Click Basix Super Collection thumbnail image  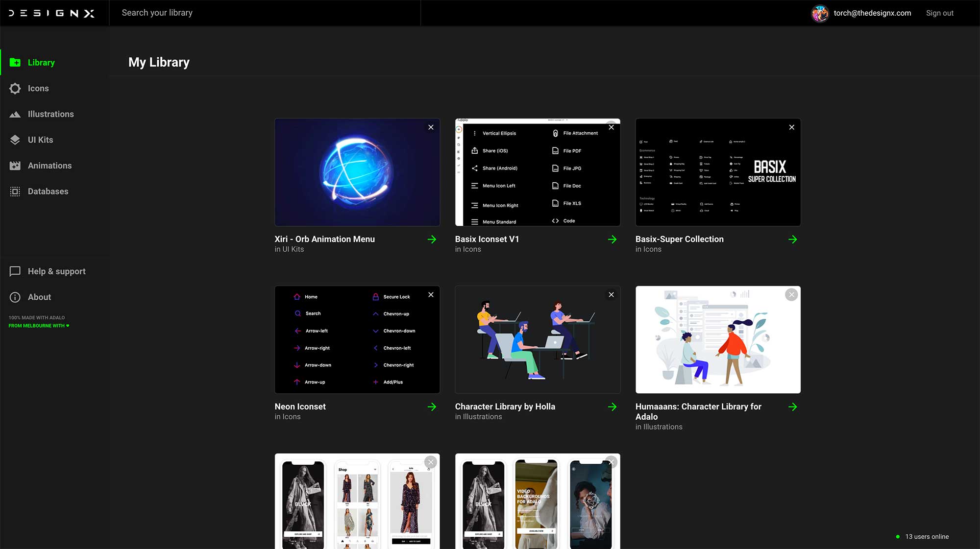[717, 172]
